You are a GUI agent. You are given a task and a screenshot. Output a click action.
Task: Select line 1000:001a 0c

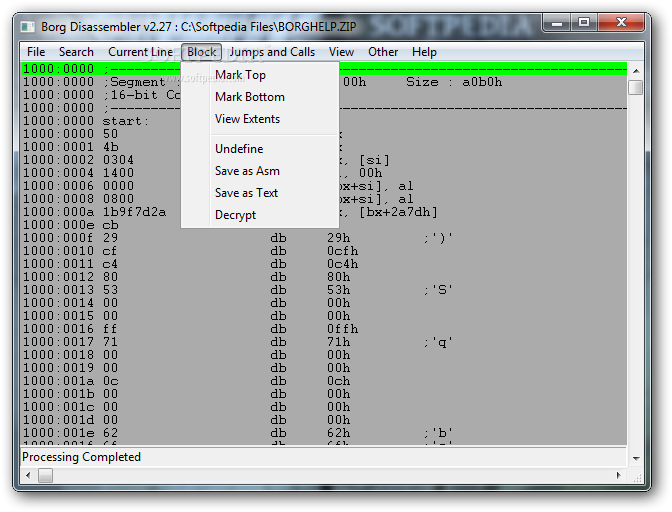click(x=324, y=381)
